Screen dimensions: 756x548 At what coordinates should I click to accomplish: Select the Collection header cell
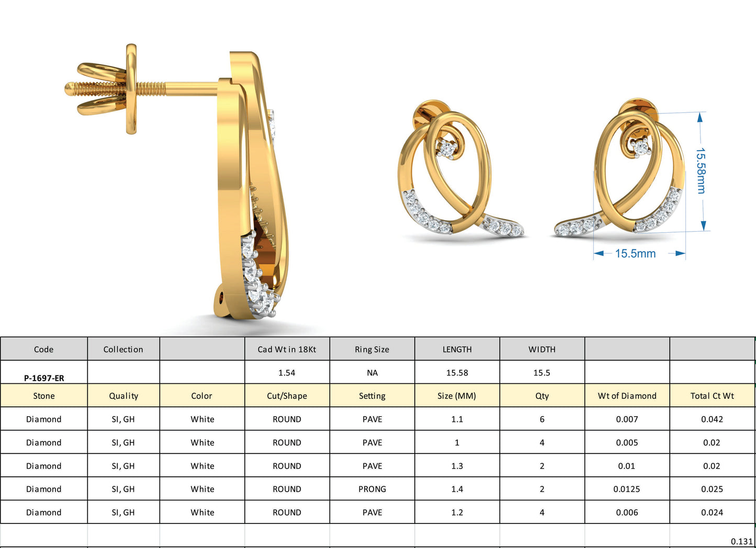[x=123, y=349]
